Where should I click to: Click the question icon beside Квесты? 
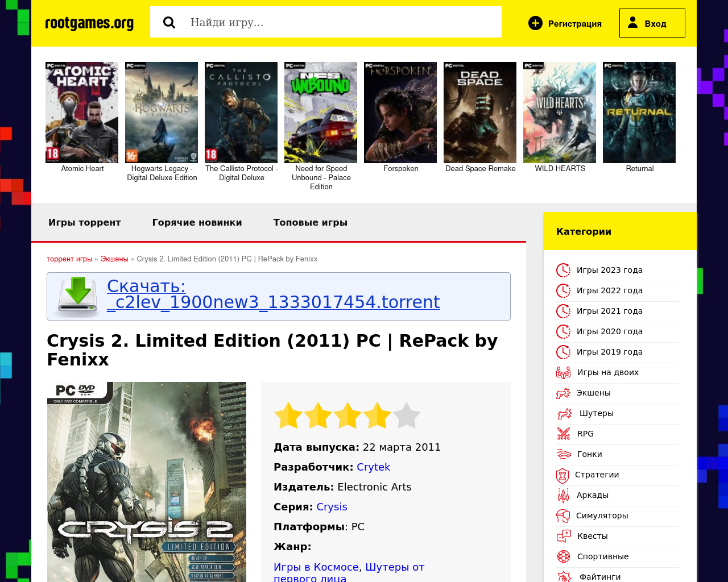563,536
